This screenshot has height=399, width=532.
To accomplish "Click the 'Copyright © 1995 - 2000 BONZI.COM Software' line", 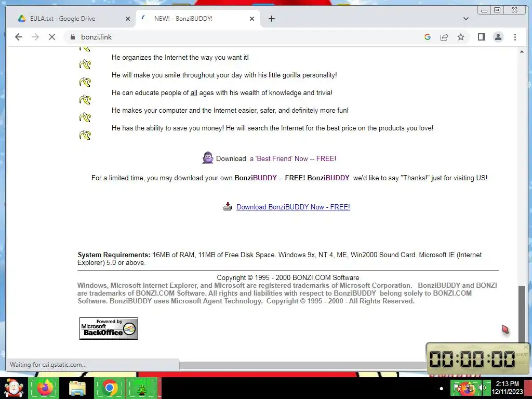I will click(288, 277).
